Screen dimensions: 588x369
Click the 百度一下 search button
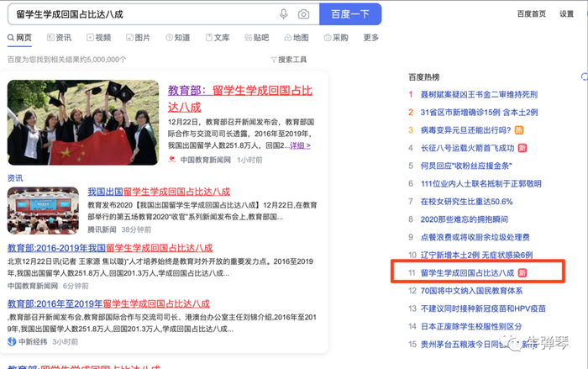(350, 14)
